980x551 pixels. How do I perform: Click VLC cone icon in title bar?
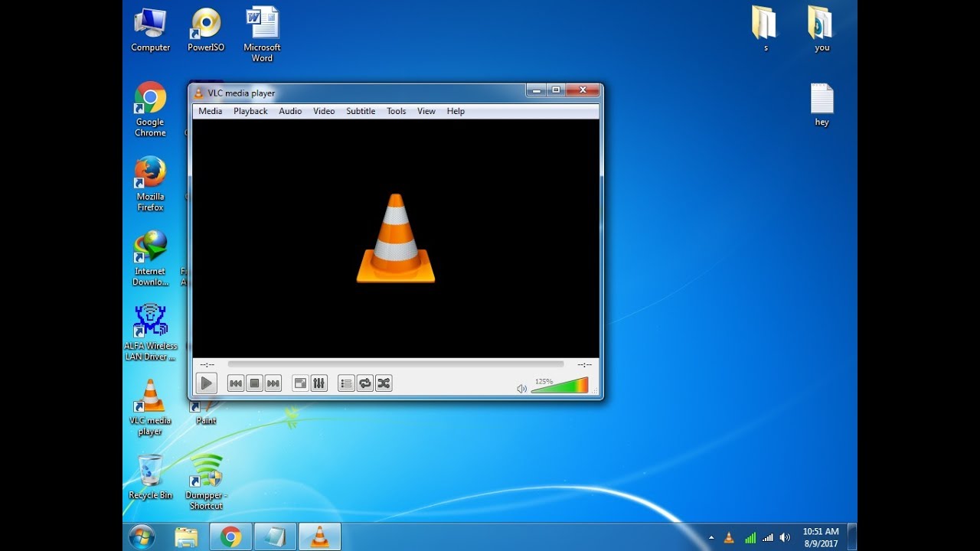coord(199,93)
